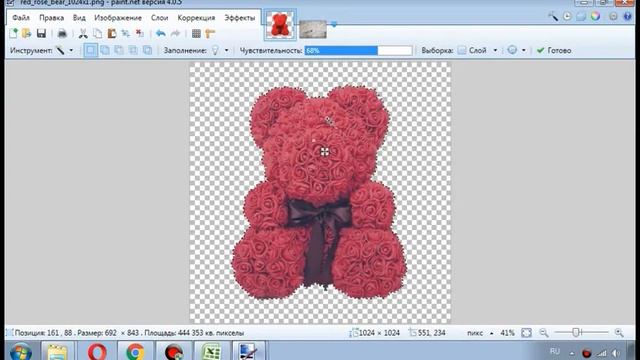Viewport: 640px width, 360px height.
Task: Click the New image icon
Action: [x=13, y=33]
